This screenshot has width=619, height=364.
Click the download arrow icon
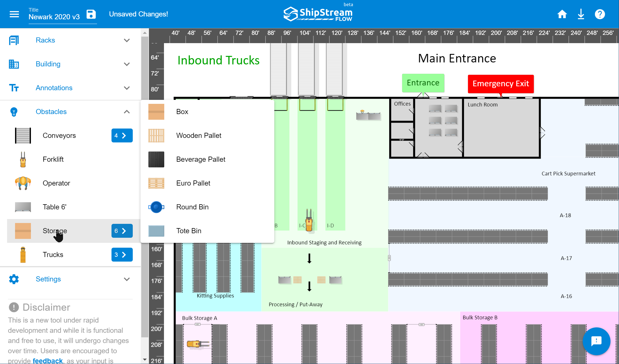[x=581, y=14]
